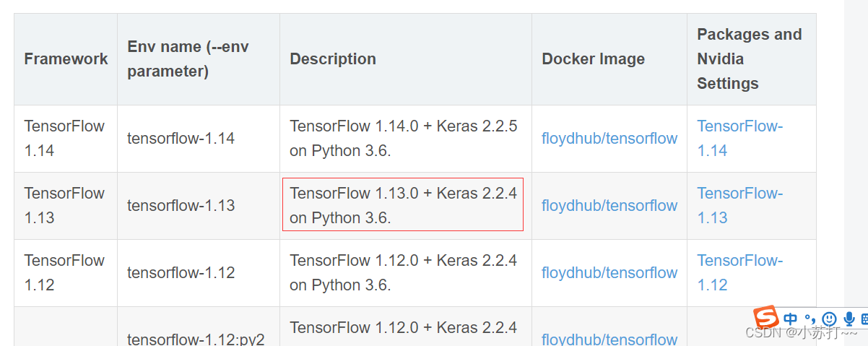Click TensorFlow 1.12.0 description in tensorflow-1.12:py2 row
868x346 pixels.
click(x=404, y=328)
